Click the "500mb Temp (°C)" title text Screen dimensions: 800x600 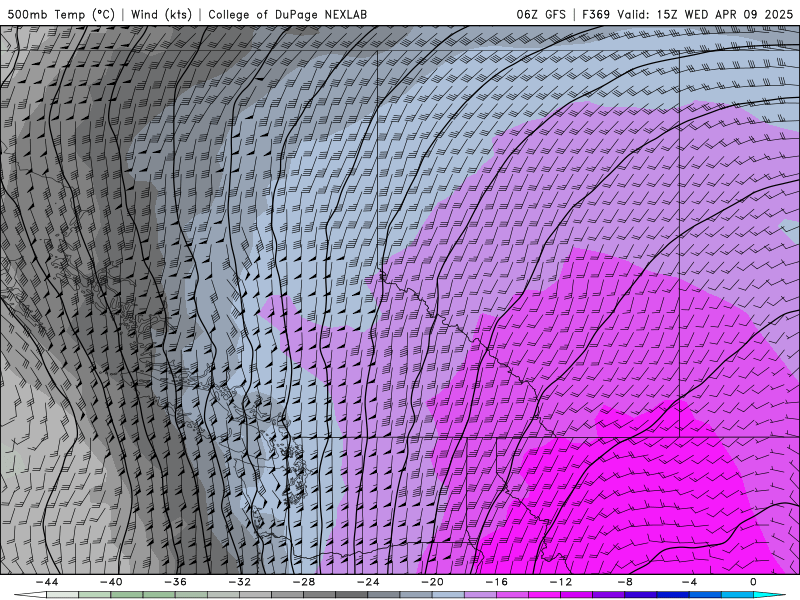[x=61, y=15]
